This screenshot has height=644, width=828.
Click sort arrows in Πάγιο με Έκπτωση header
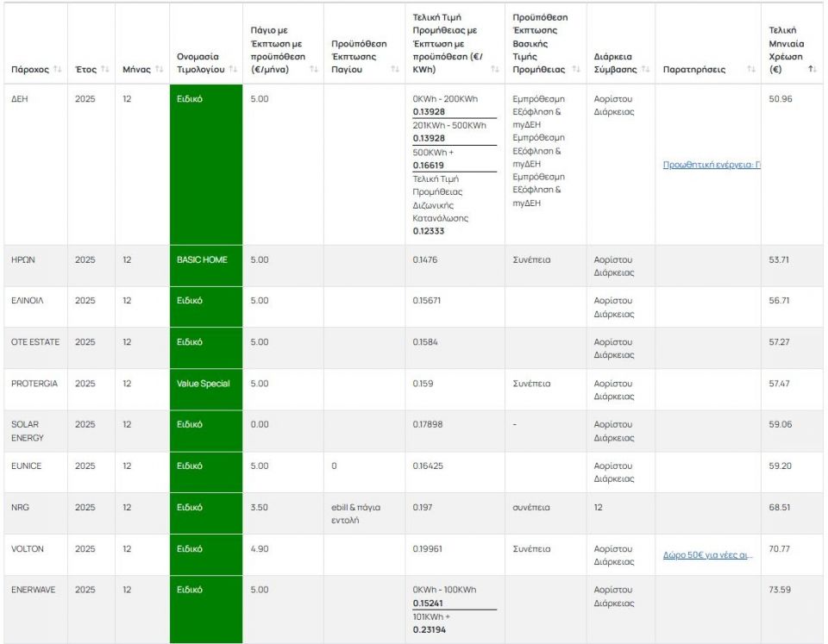[313, 69]
